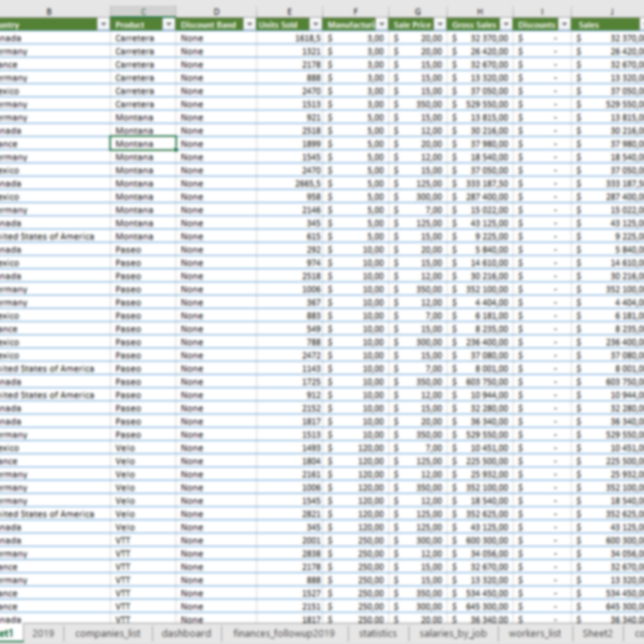Image resolution: width=644 pixels, height=644 pixels.
Task: Switch to the companies_list sheet tab
Action: [x=107, y=633]
